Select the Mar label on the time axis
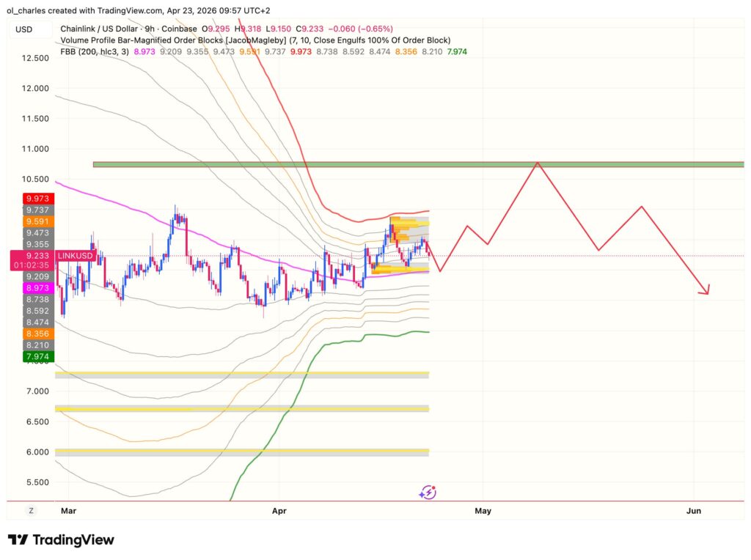The image size is (751, 560). point(69,511)
